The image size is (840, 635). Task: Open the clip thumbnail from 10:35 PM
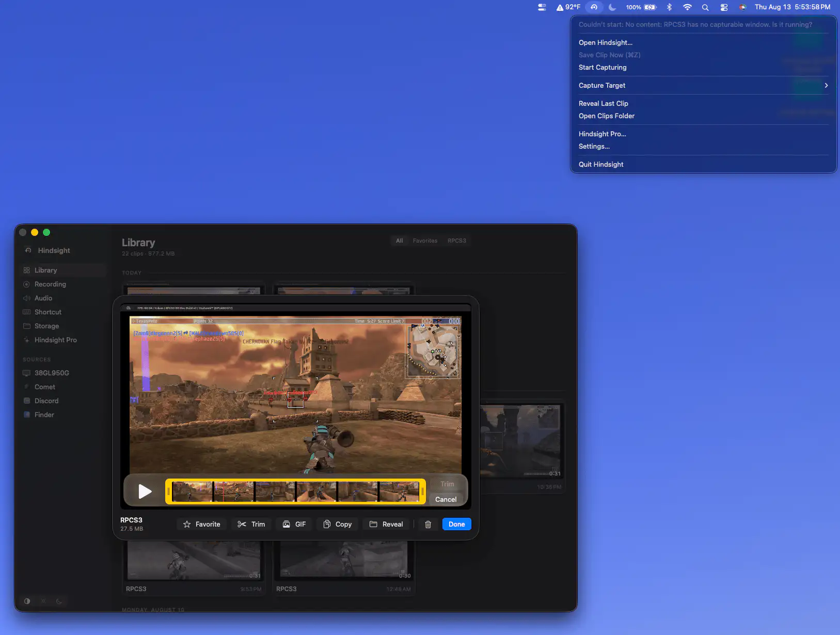tap(521, 441)
